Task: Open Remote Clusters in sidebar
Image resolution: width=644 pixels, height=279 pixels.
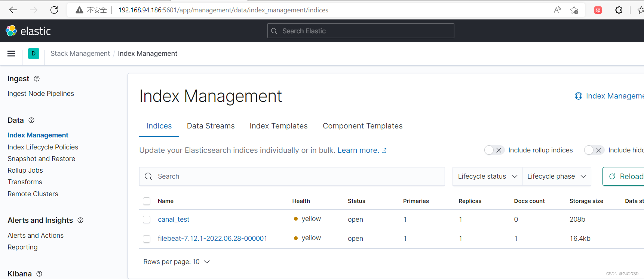Action: [33, 194]
